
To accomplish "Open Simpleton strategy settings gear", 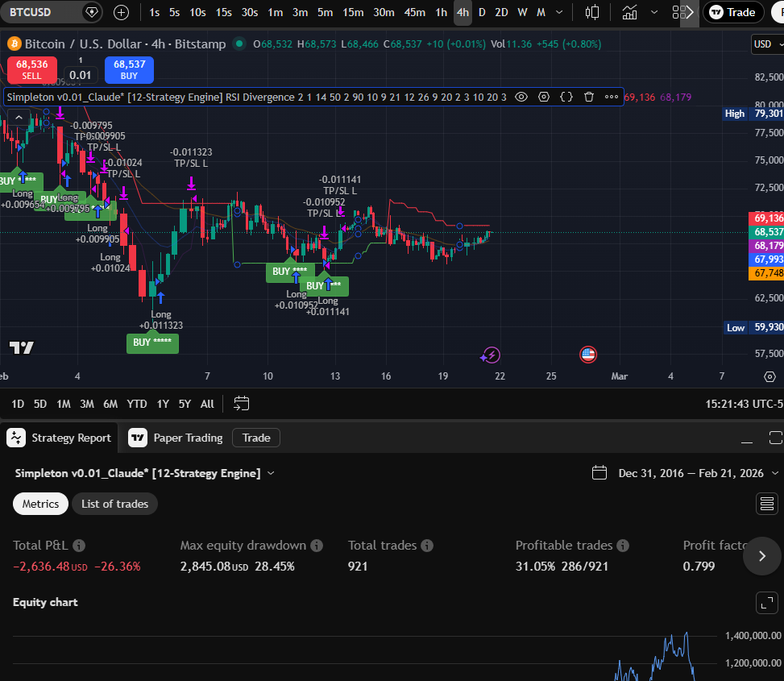I will 544,97.
